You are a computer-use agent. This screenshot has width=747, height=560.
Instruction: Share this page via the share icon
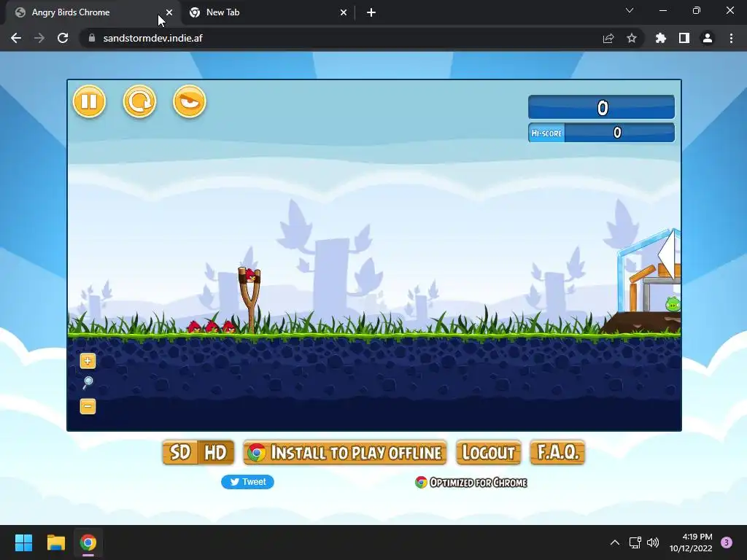pyautogui.click(x=608, y=38)
